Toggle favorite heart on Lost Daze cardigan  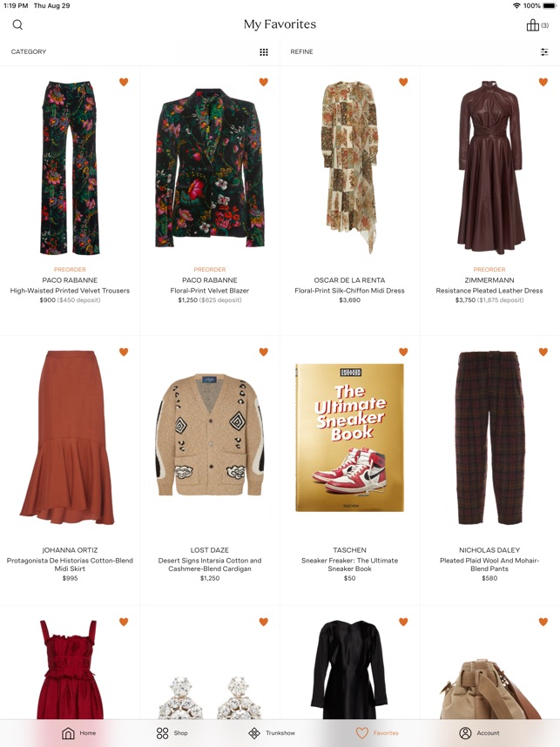pyautogui.click(x=264, y=352)
